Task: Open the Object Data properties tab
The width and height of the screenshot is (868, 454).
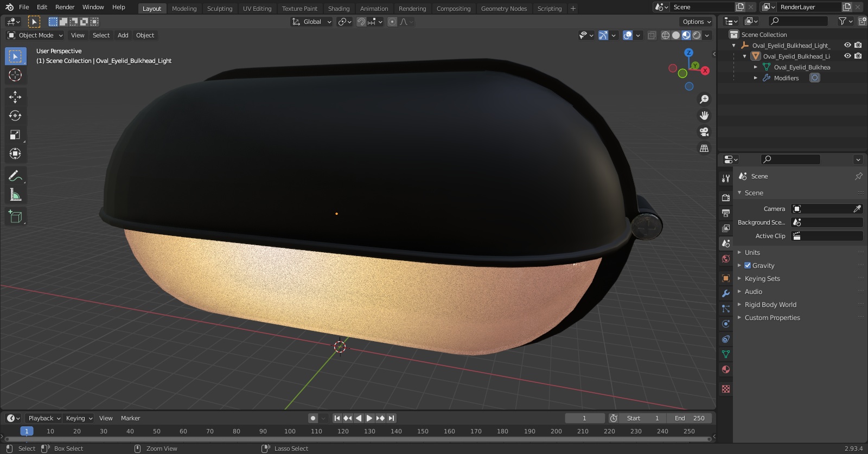Action: [726, 354]
